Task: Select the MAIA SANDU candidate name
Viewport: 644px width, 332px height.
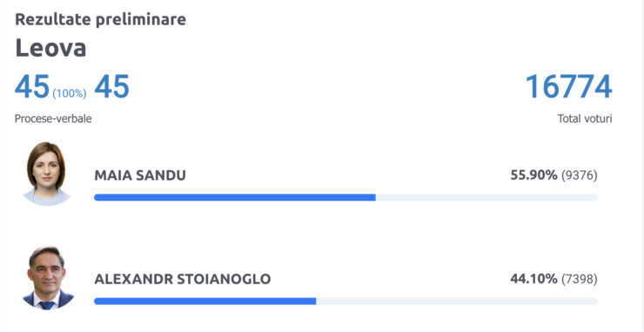Action: (140, 176)
